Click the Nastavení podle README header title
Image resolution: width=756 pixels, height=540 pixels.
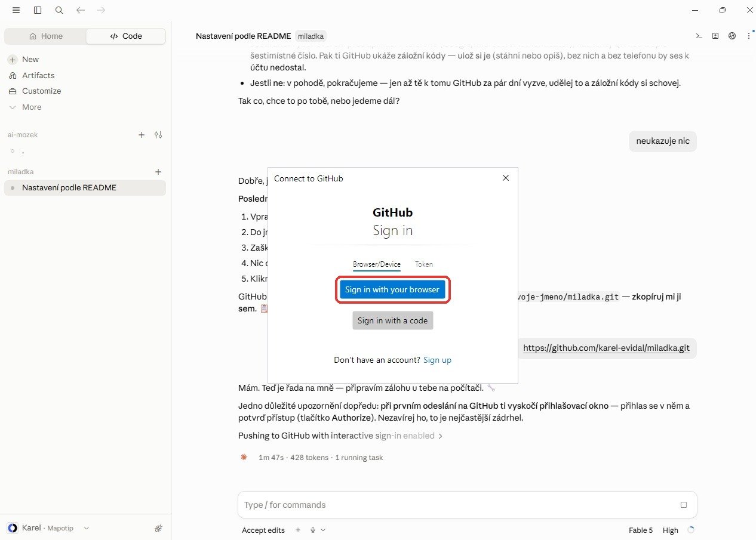tap(243, 36)
